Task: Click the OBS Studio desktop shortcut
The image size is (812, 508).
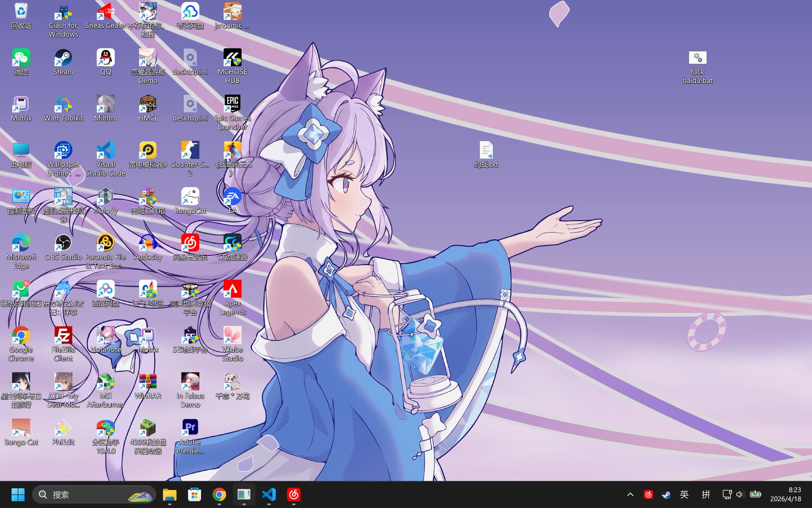Action: tap(63, 248)
